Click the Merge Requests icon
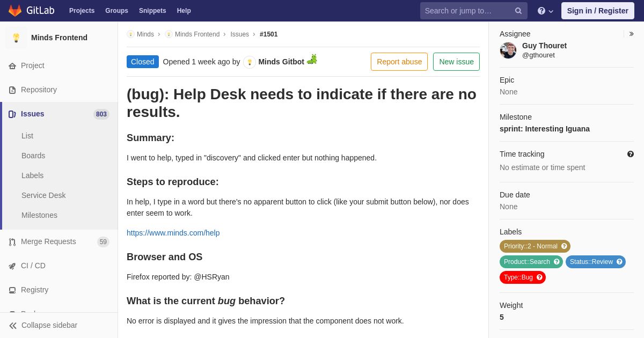644x338 pixels. click(x=12, y=242)
